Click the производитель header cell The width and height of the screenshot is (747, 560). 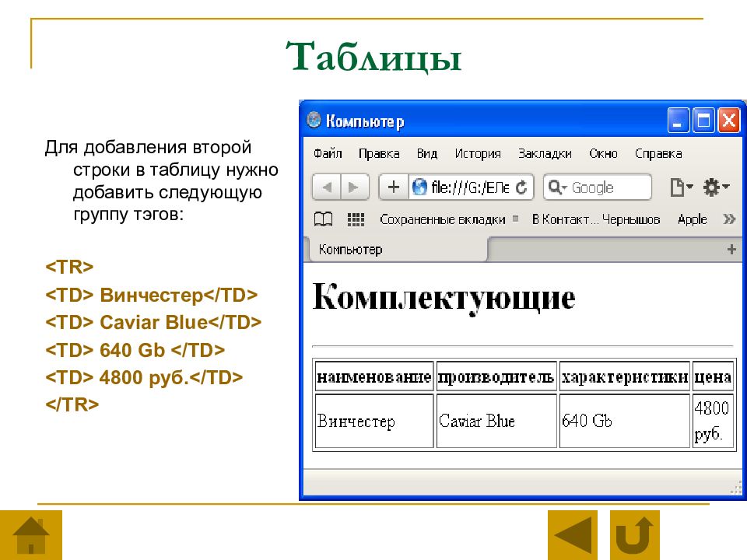[496, 377]
